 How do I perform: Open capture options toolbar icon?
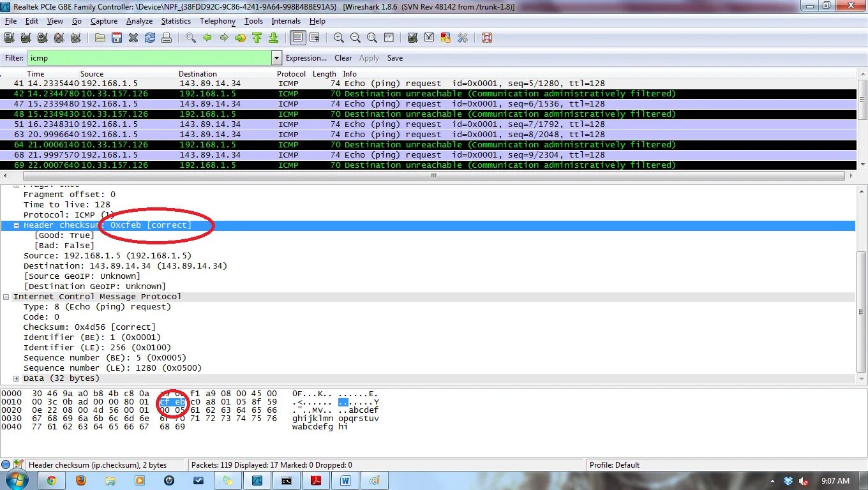pos(26,38)
